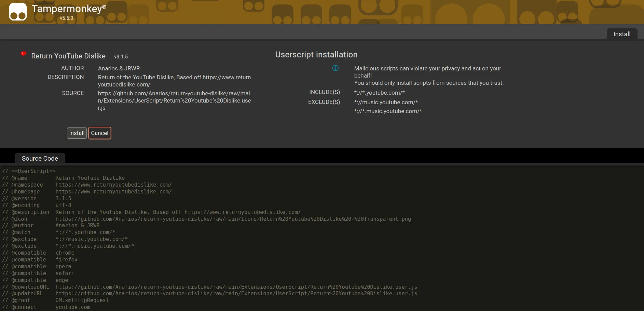Click the @downloadURL line in source code

point(210,287)
